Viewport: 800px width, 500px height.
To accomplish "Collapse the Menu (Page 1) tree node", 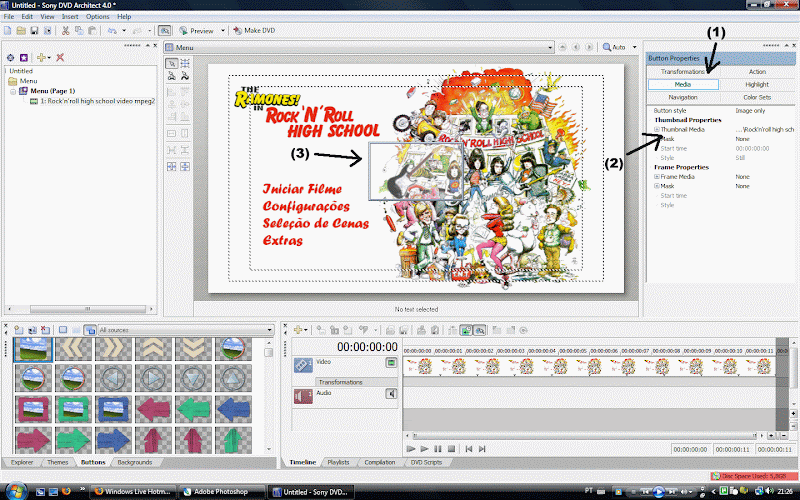I will 13,91.
